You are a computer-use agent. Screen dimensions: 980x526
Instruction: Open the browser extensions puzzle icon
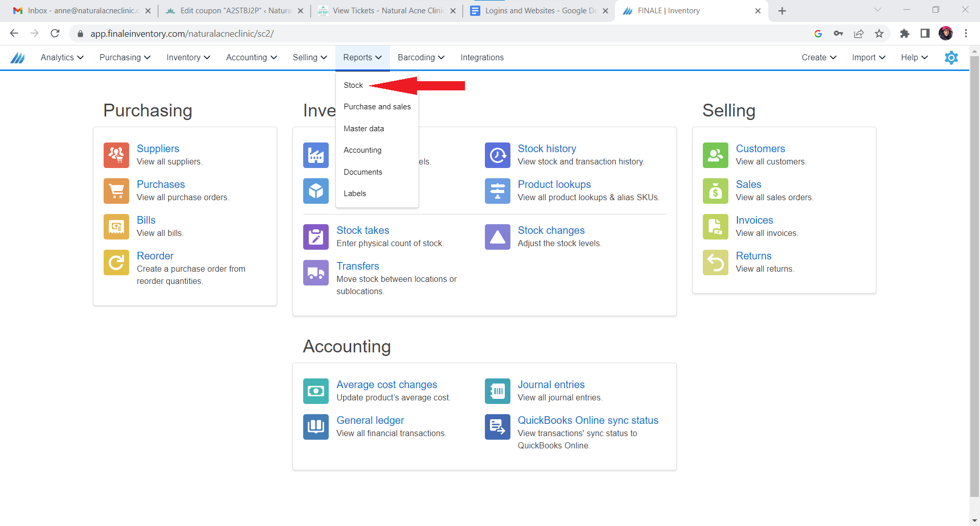click(x=904, y=34)
